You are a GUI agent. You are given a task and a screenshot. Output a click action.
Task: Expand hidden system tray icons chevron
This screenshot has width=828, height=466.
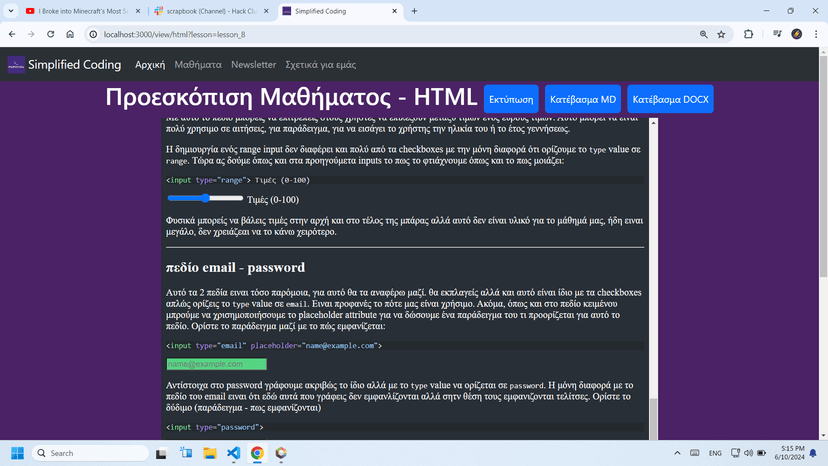(x=677, y=453)
